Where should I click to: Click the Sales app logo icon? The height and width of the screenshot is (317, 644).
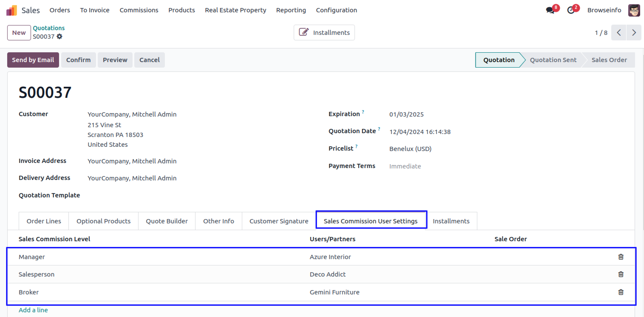[x=11, y=10]
